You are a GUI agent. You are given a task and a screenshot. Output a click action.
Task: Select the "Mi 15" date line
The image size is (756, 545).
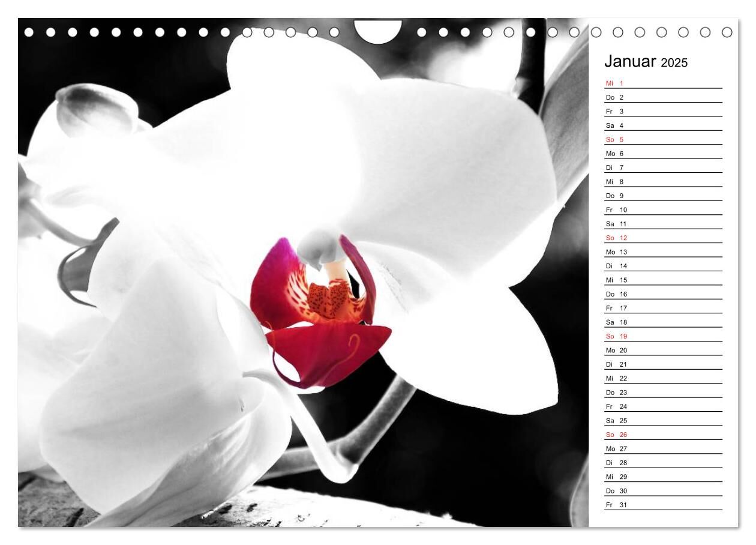coord(616,280)
